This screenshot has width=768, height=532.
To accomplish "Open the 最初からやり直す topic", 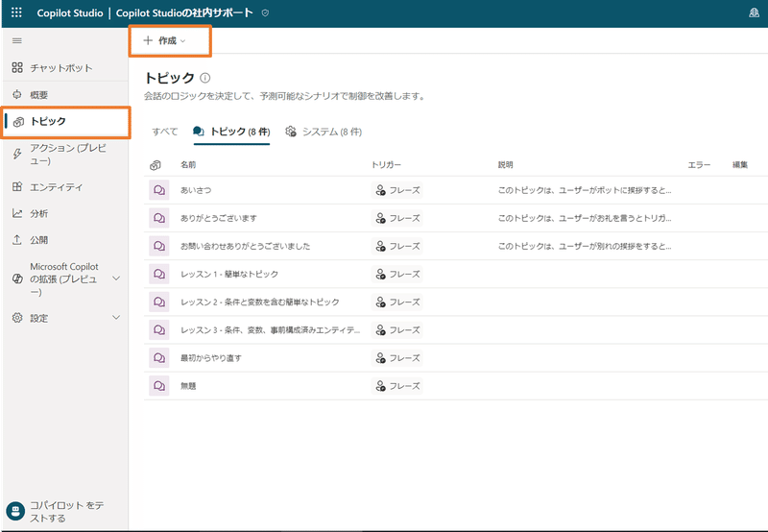I will tap(211, 358).
